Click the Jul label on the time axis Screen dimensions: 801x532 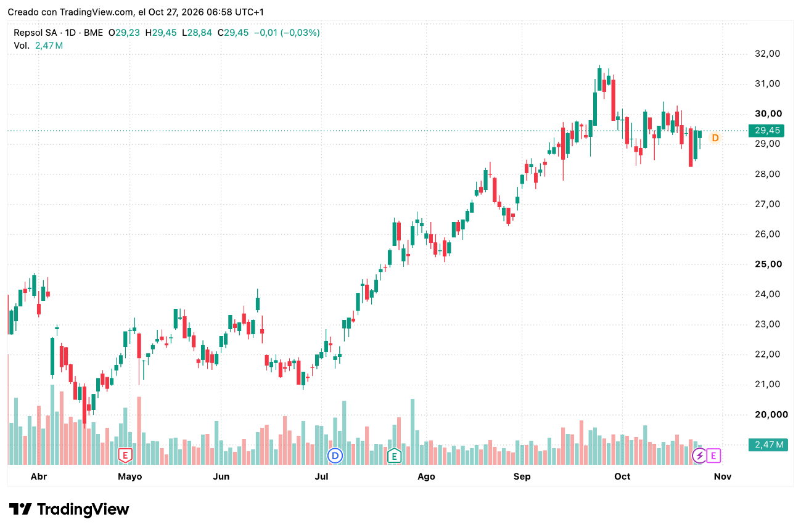click(321, 477)
